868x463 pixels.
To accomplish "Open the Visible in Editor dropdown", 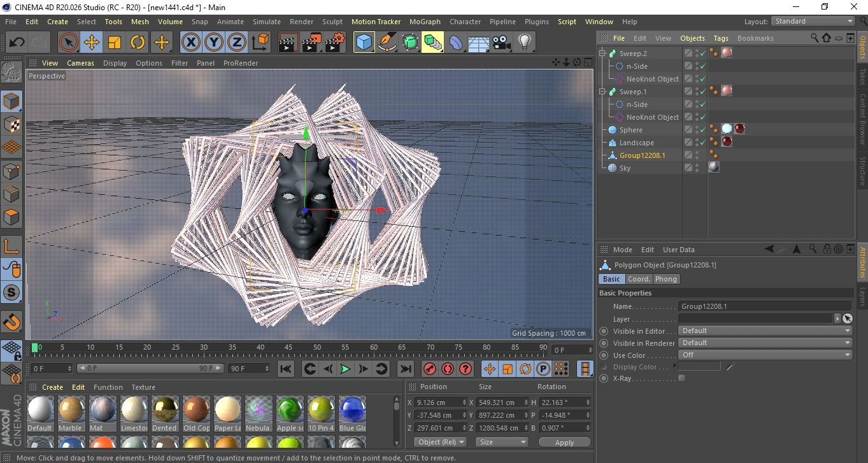I will pyautogui.click(x=765, y=331).
